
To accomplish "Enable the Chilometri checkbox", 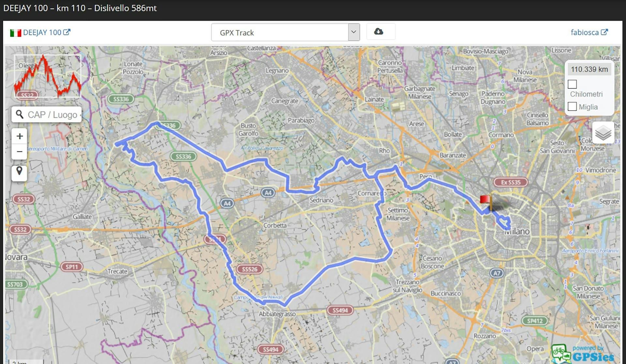I will coord(572,84).
